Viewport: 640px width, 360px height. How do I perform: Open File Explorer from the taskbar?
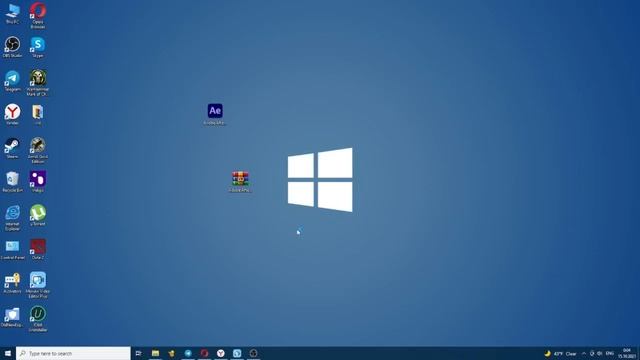(x=155, y=353)
